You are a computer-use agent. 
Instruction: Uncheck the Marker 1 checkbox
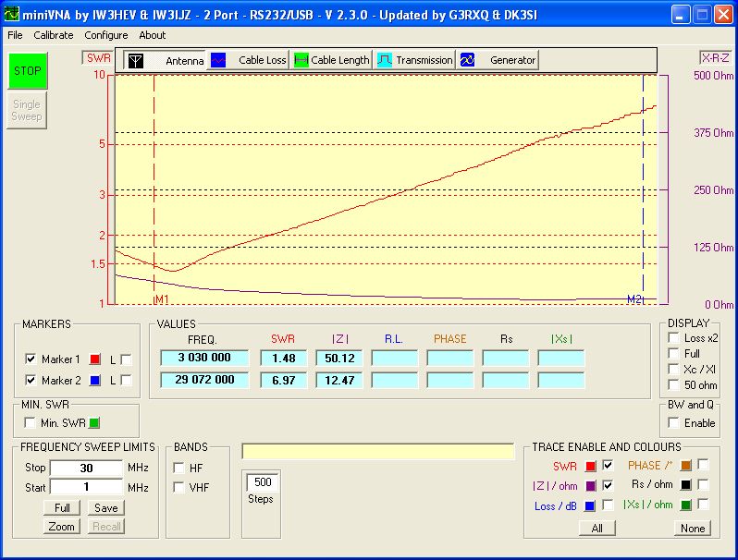click(31, 359)
